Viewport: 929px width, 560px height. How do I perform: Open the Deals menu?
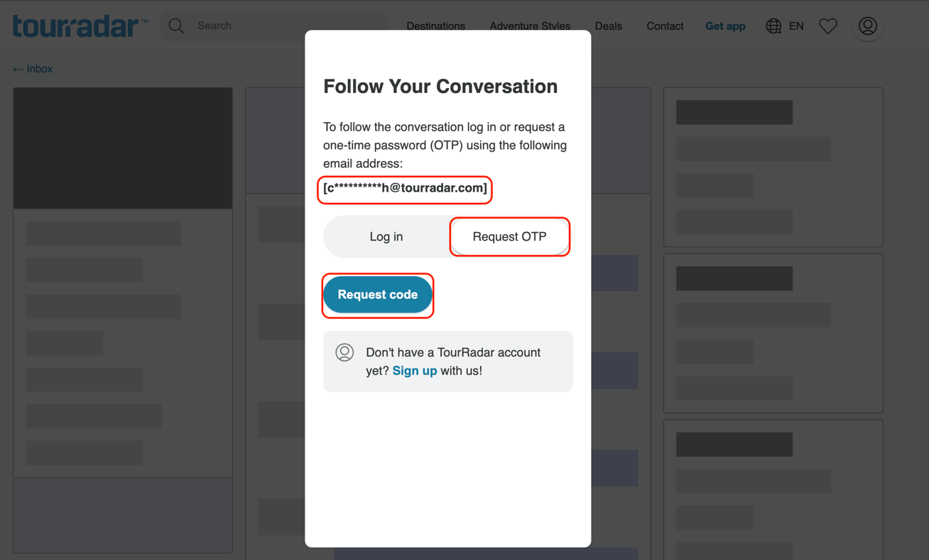608,26
